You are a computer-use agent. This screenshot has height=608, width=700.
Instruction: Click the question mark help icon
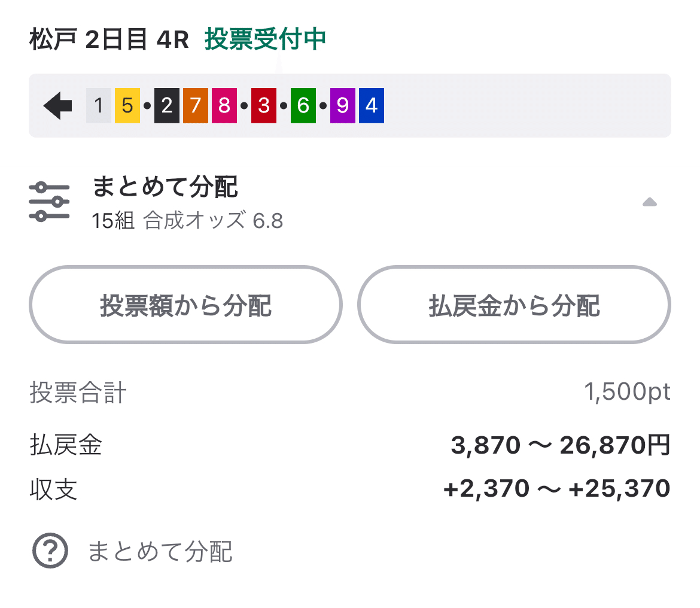[50, 550]
